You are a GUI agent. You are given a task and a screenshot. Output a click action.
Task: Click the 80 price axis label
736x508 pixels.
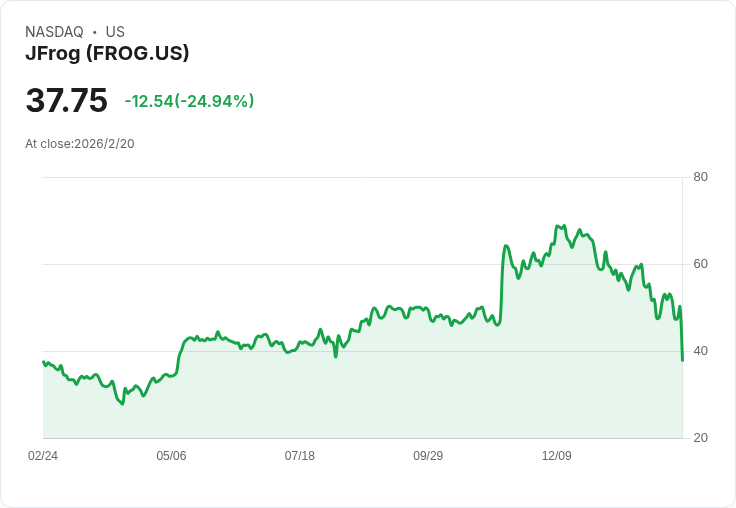tap(701, 177)
